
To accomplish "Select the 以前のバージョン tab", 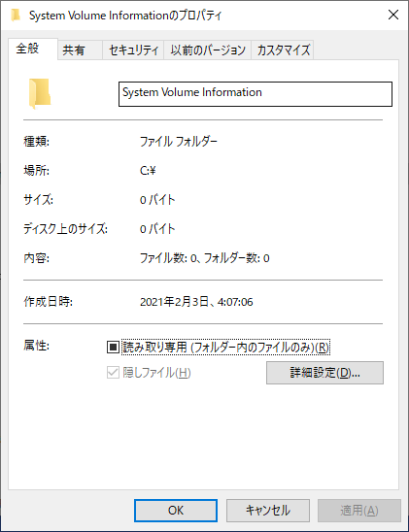I will tap(208, 50).
